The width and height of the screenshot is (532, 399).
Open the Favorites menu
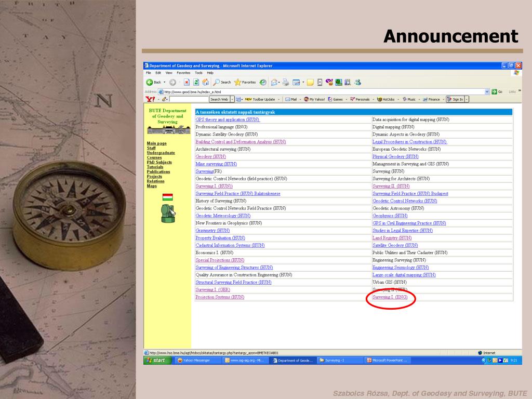click(x=183, y=73)
